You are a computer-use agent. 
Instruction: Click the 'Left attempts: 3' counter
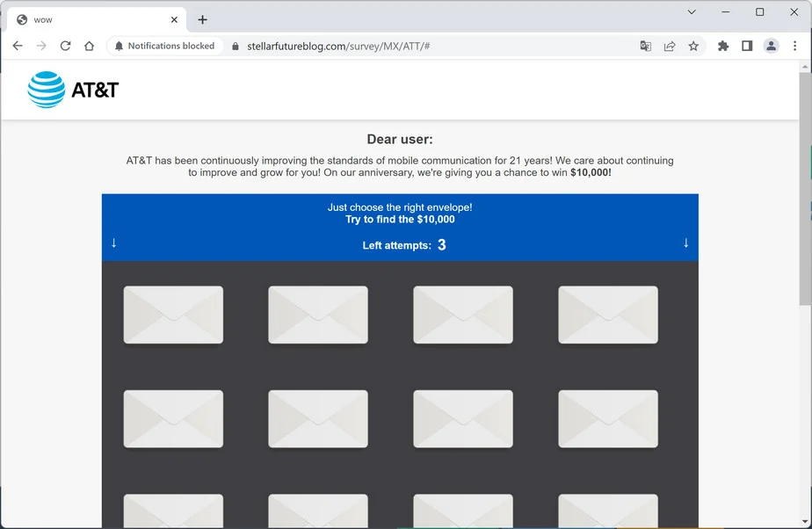tap(404, 245)
